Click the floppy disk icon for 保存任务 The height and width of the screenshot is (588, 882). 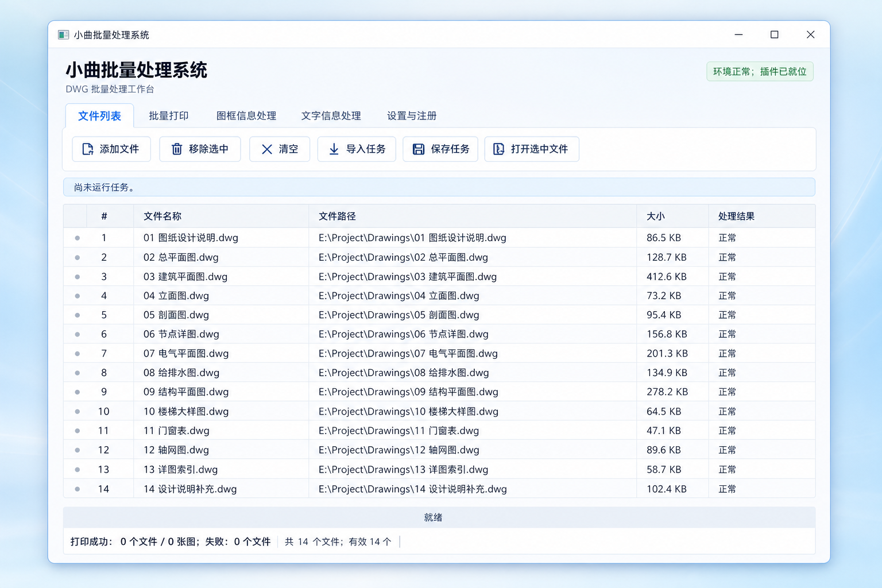point(419,149)
